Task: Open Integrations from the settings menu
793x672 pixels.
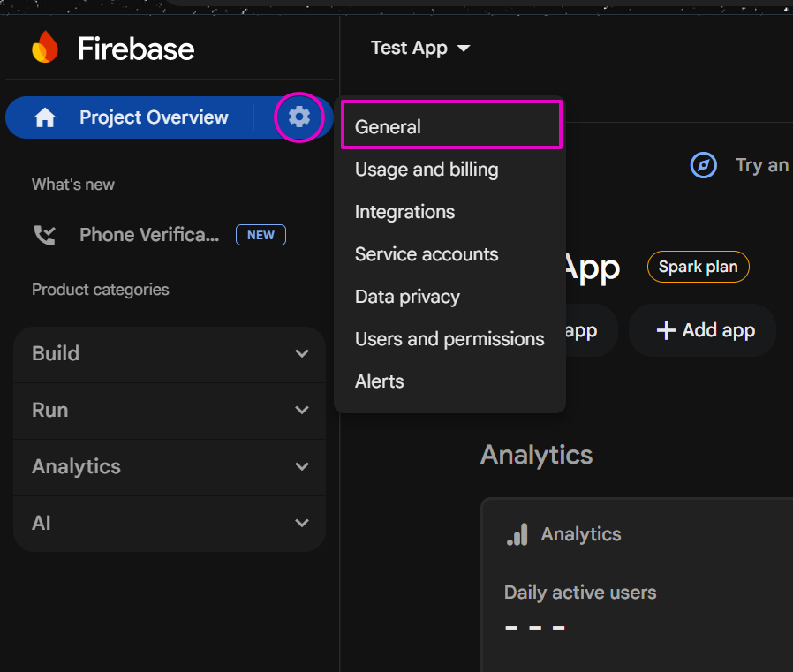Action: point(404,212)
